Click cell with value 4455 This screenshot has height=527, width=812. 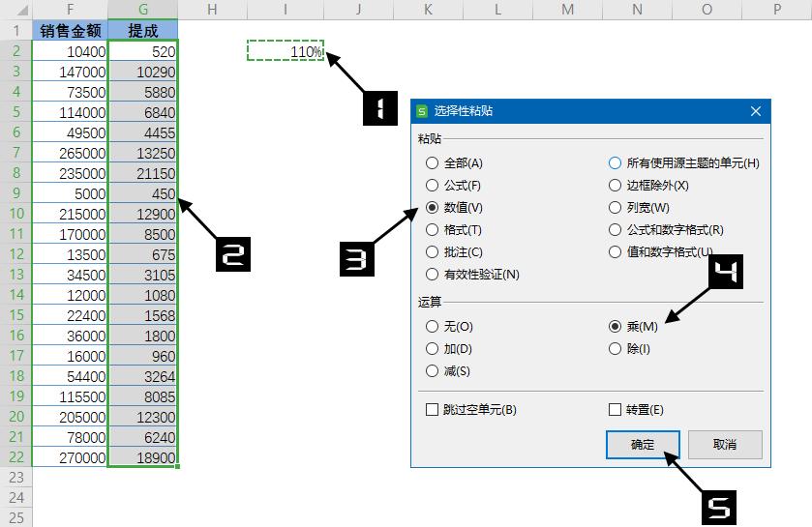143,132
